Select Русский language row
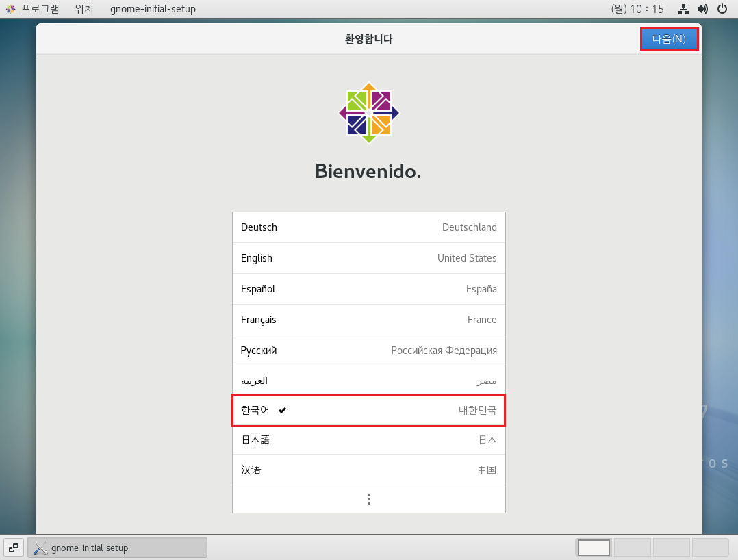The image size is (738, 560). tap(368, 350)
